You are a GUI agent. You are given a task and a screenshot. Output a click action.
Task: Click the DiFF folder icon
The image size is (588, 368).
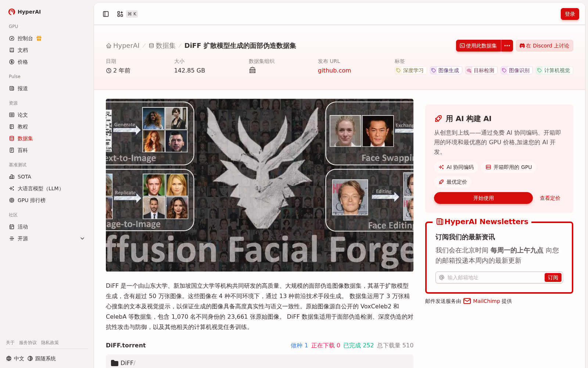click(115, 363)
